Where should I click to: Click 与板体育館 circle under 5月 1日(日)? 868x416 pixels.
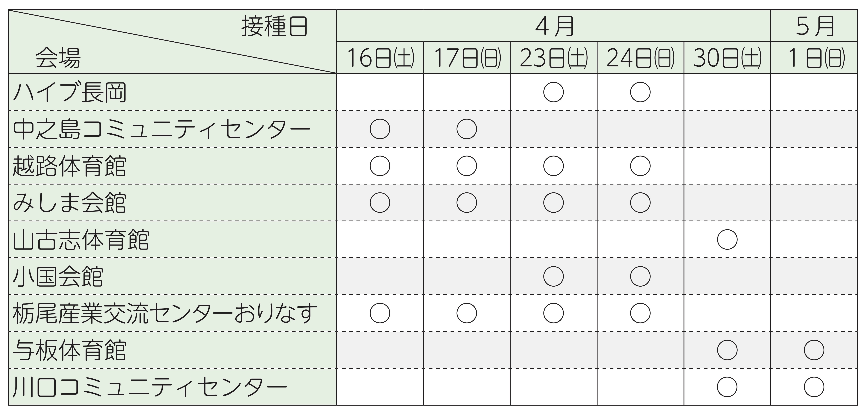pos(814,350)
